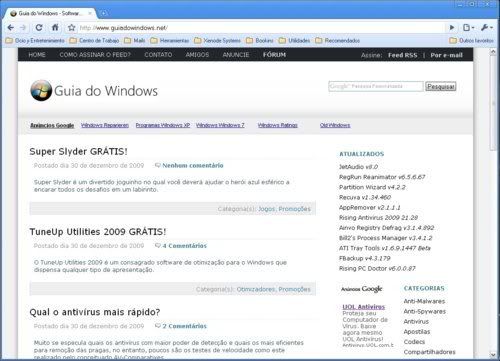500x361 pixels.
Task: Open the Anti-Malwares category
Action: pos(424,301)
